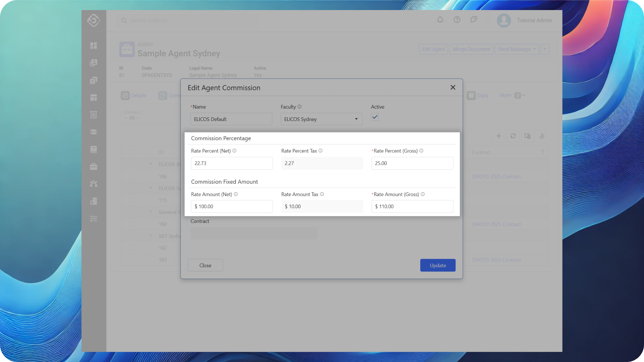The width and height of the screenshot is (644, 362).
Task: Open the chat messages icon
Action: (x=474, y=20)
